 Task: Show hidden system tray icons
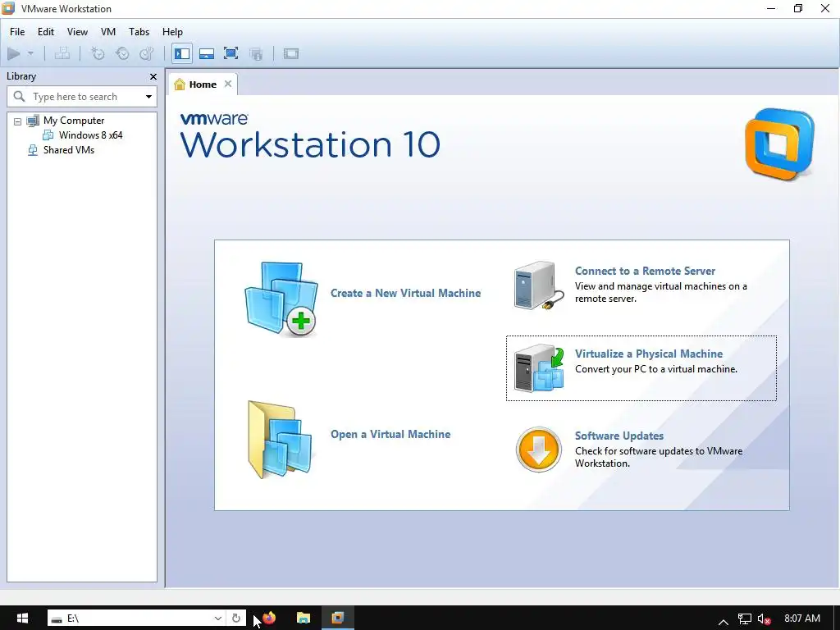click(x=723, y=621)
